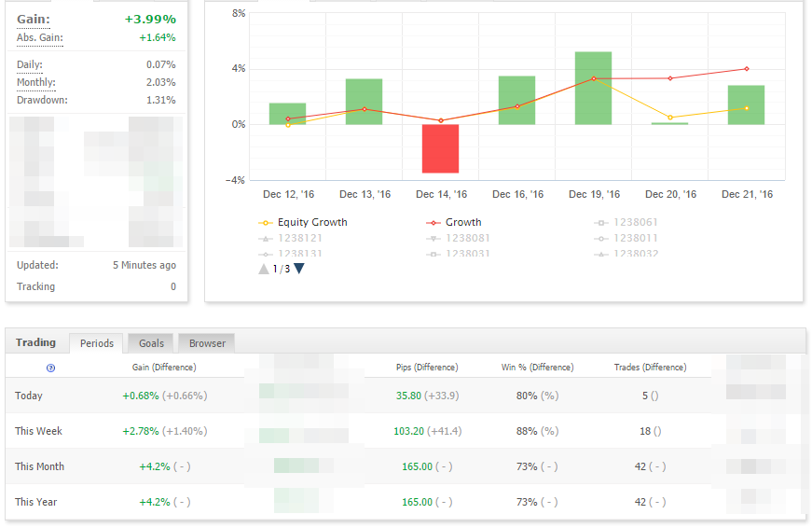Click the Win % (Difference) column header
Screen dimensions: 812x528
[x=538, y=368]
